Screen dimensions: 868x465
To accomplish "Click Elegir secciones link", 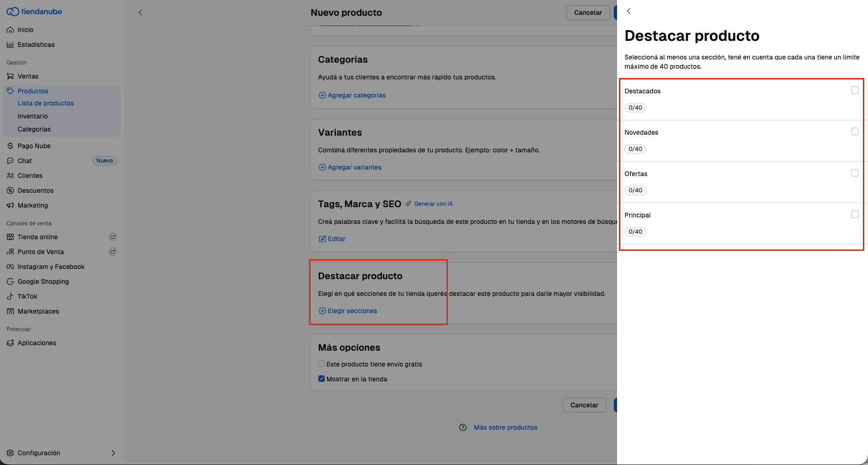I will [348, 311].
